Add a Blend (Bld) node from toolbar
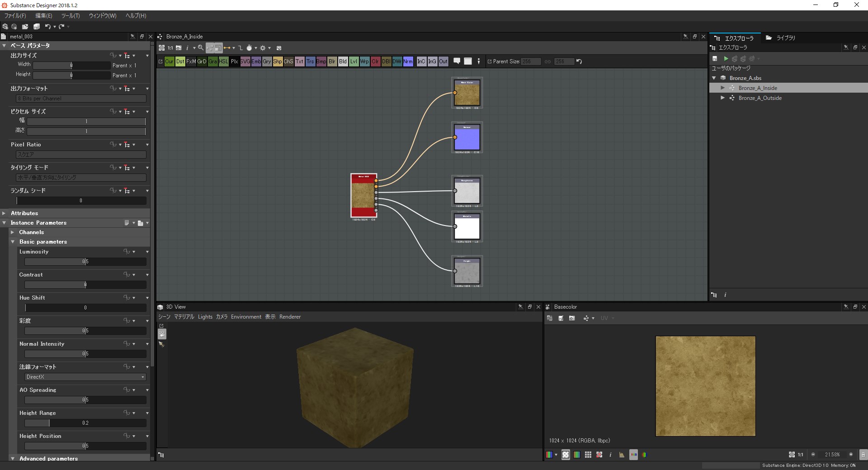The height and width of the screenshot is (470, 868). (x=343, y=61)
